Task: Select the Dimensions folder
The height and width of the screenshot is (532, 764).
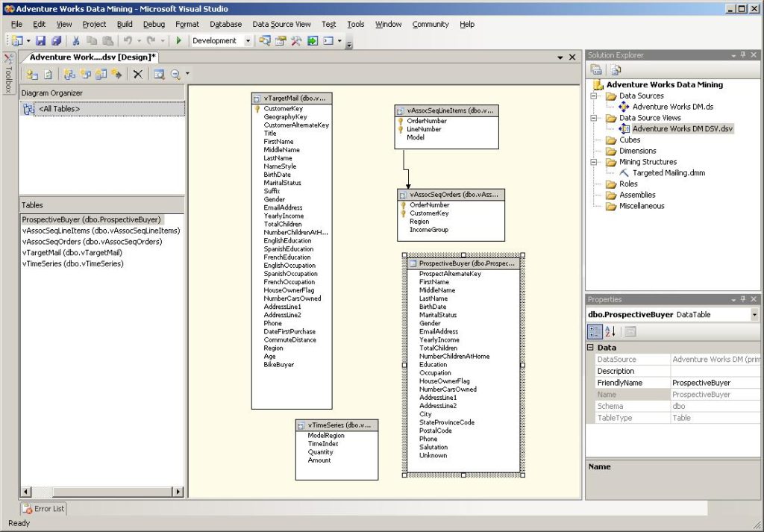Action: pos(637,151)
